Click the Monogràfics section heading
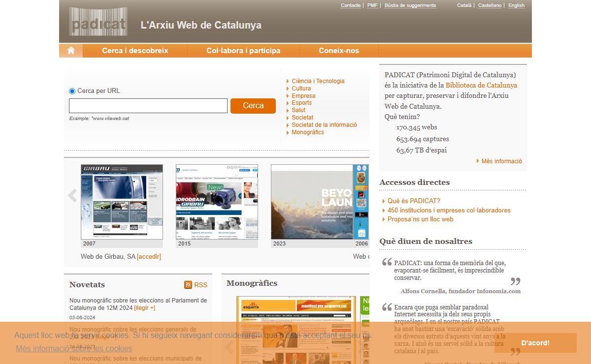The width and height of the screenshot is (591, 364). [x=252, y=283]
